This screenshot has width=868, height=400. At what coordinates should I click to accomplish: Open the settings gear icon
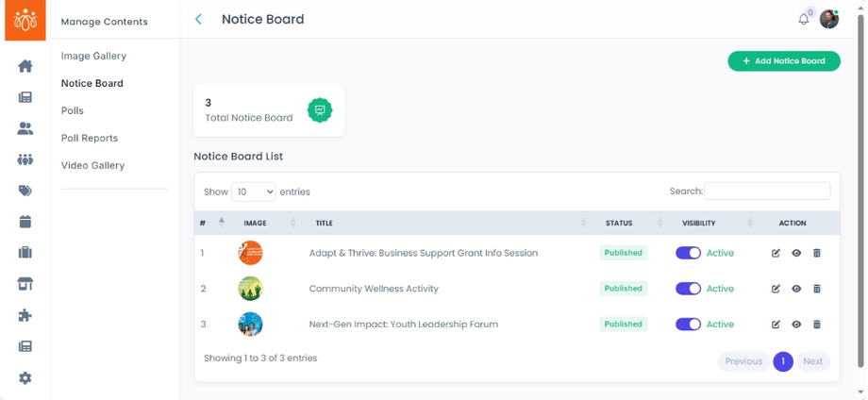[x=25, y=377]
